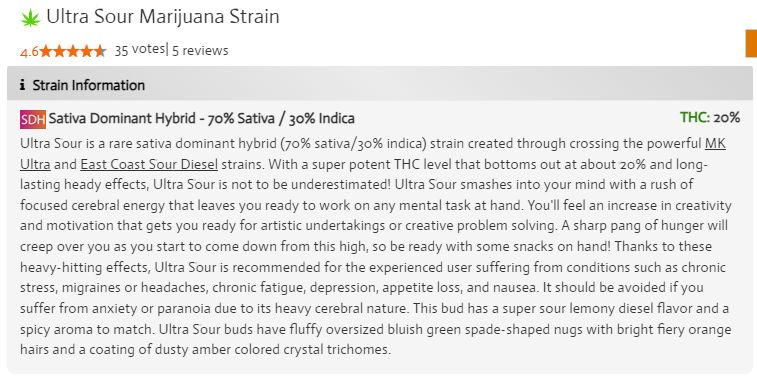The height and width of the screenshot is (381, 757).
Task: Click the Ultra Sour Marijuana Strain heading
Action: point(163,17)
